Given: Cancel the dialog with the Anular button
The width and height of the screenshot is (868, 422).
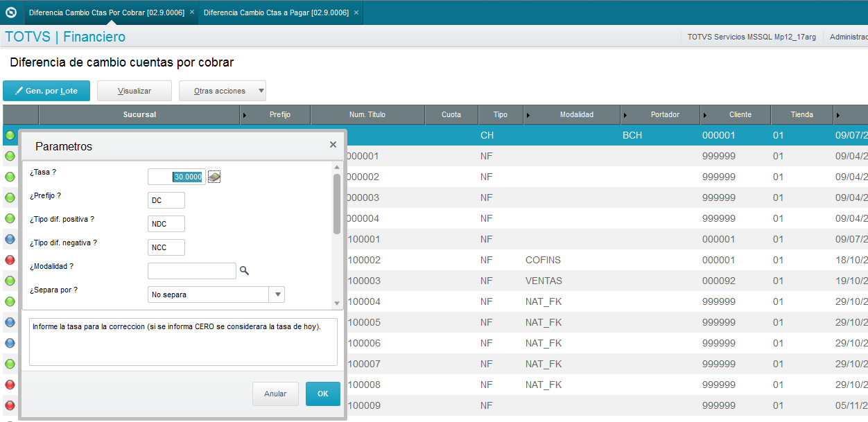Looking at the screenshot, I should [x=275, y=394].
